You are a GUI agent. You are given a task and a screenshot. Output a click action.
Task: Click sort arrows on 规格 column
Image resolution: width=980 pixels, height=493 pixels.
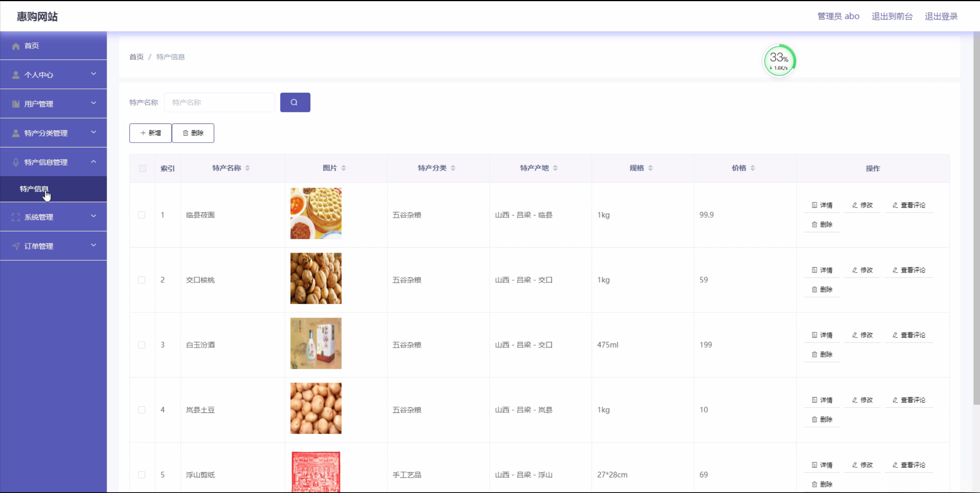tap(650, 168)
